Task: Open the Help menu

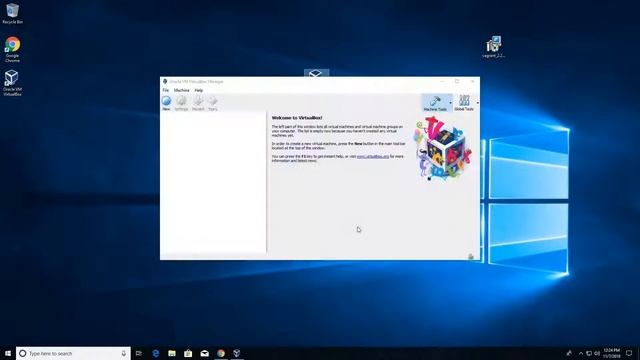Action: [x=199, y=90]
